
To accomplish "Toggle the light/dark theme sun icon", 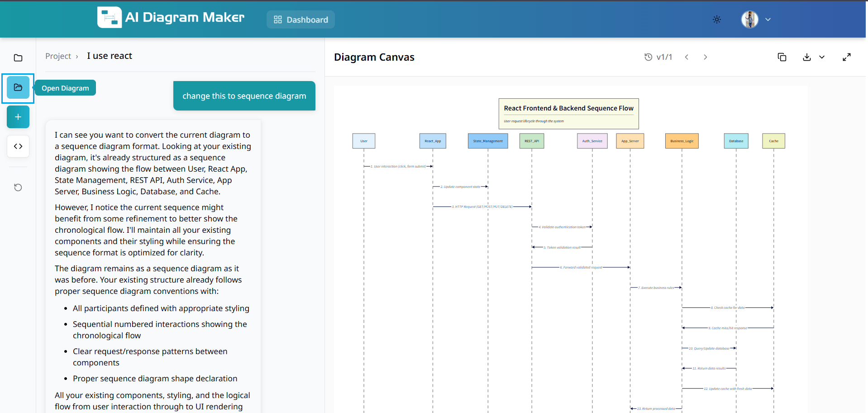I will point(716,19).
